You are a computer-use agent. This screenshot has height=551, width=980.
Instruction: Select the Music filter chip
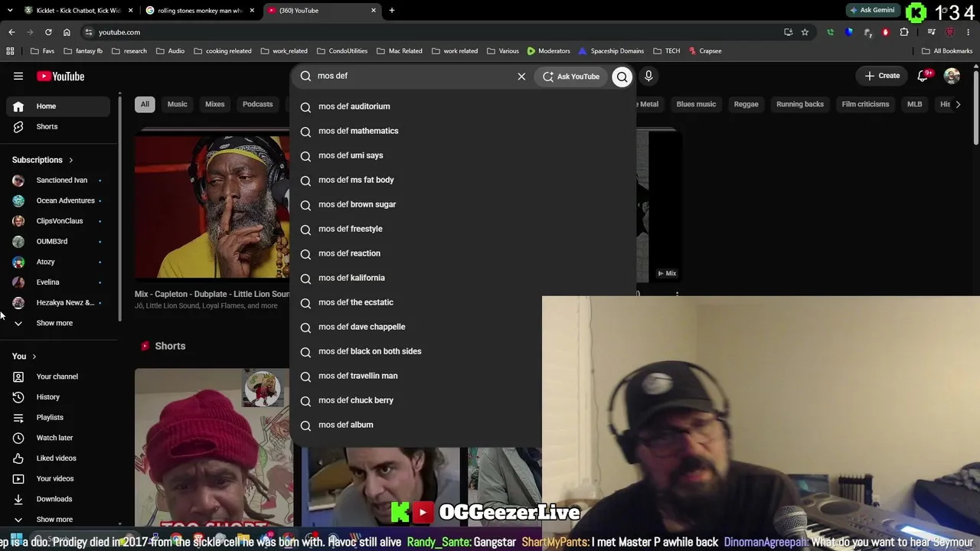click(177, 104)
